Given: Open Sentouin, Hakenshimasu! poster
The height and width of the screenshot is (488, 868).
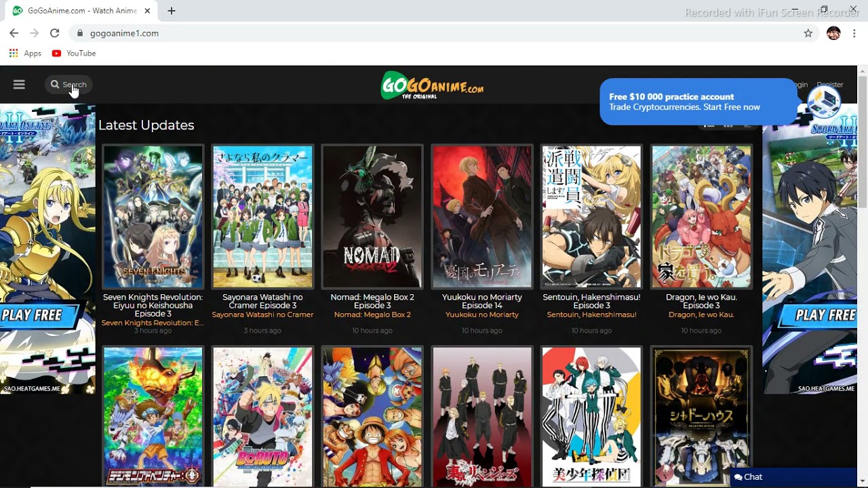Looking at the screenshot, I should 592,217.
